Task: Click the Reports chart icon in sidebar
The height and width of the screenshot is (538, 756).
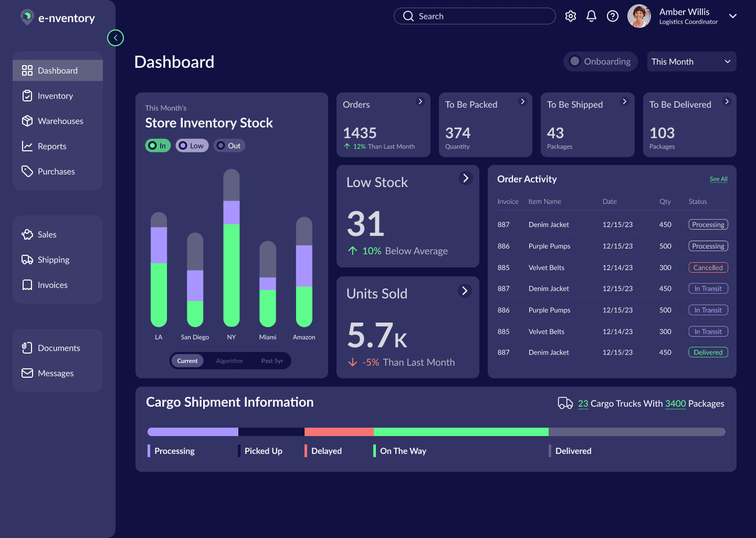Action: [27, 146]
